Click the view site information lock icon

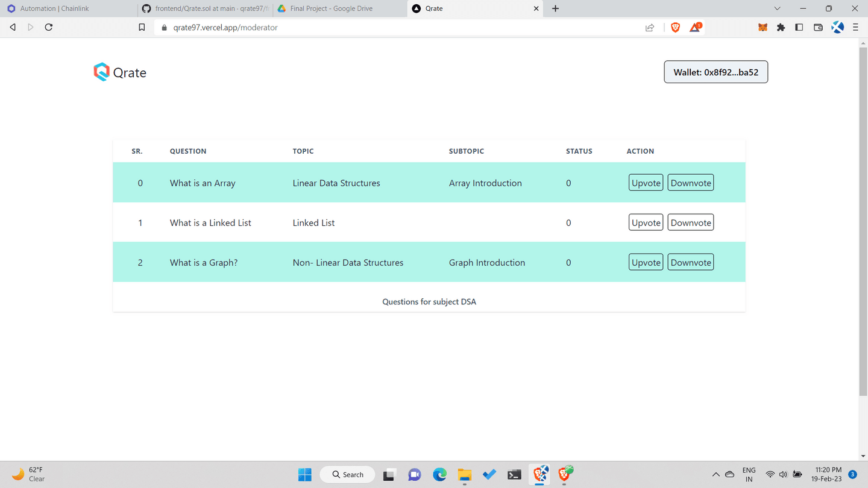point(164,27)
